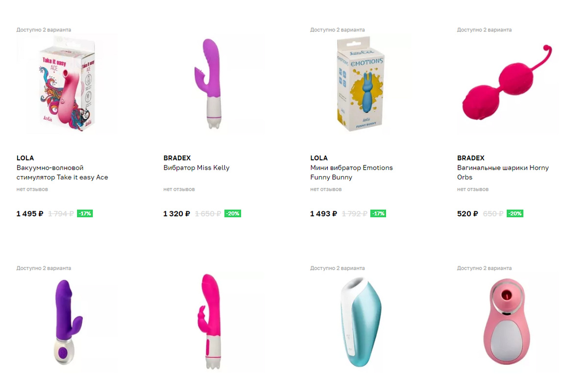Open the Horny Orbs product image
Screen dimensions: 588x380
pos(508,83)
